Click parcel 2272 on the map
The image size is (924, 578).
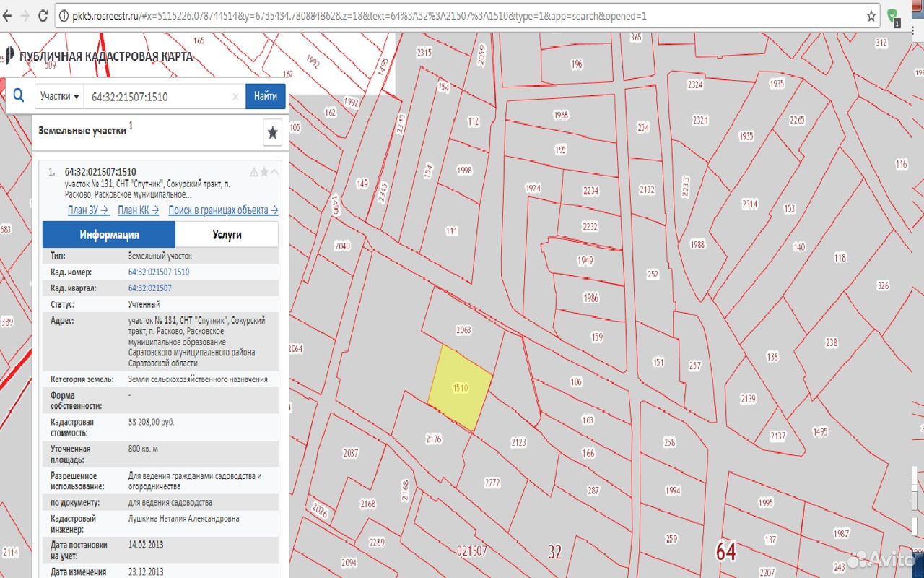(x=492, y=483)
